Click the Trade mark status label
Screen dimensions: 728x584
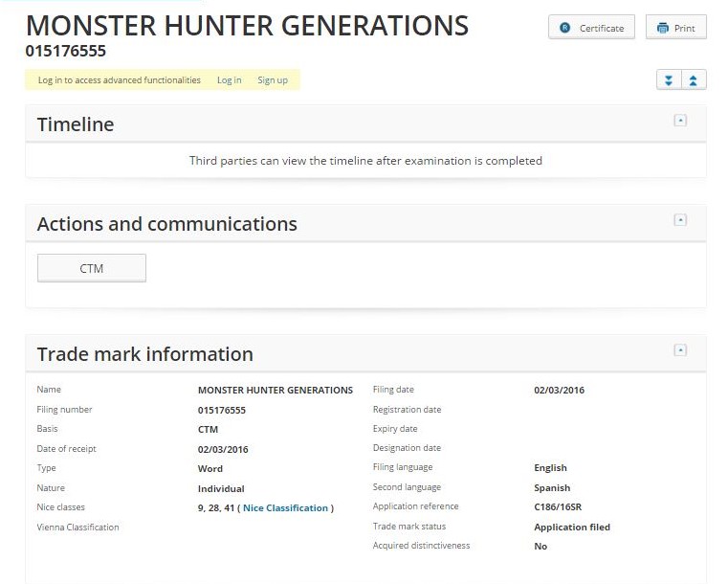409,527
